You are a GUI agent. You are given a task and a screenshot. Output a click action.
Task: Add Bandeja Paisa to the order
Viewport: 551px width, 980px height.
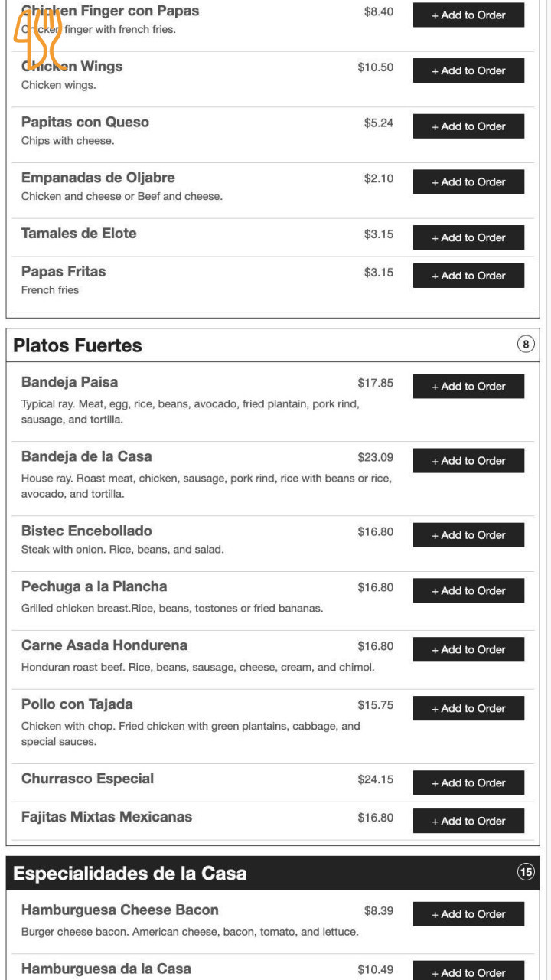click(x=468, y=387)
